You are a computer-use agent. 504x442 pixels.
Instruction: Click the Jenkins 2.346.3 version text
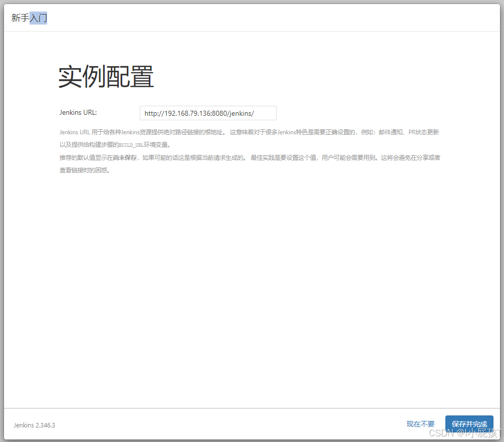tap(35, 425)
